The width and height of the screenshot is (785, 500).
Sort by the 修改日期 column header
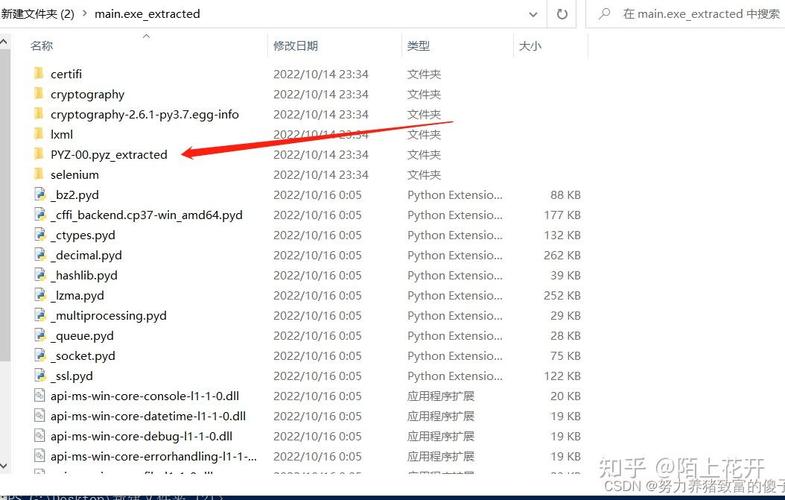(x=295, y=46)
